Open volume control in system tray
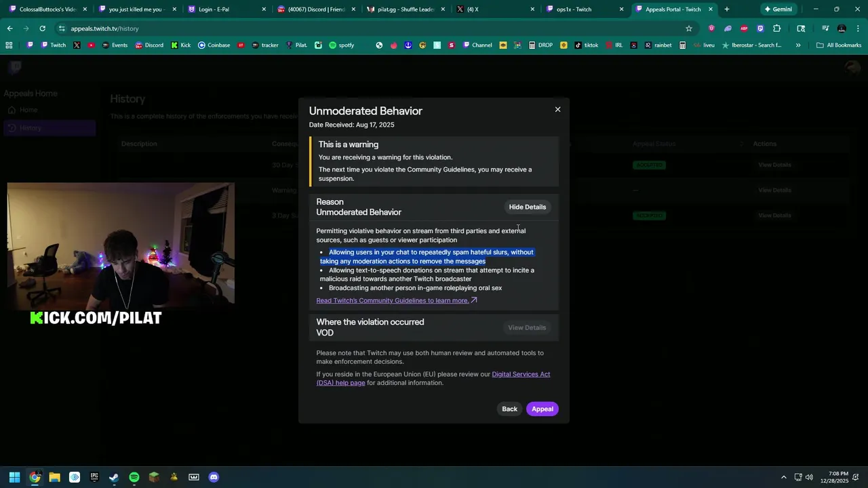 [x=809, y=477]
